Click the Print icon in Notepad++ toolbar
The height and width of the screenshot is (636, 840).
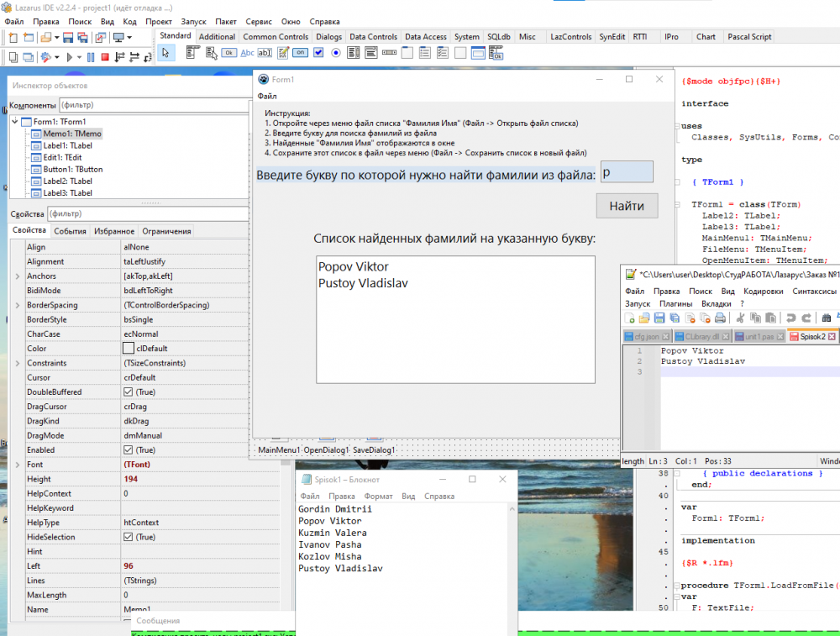click(x=720, y=318)
